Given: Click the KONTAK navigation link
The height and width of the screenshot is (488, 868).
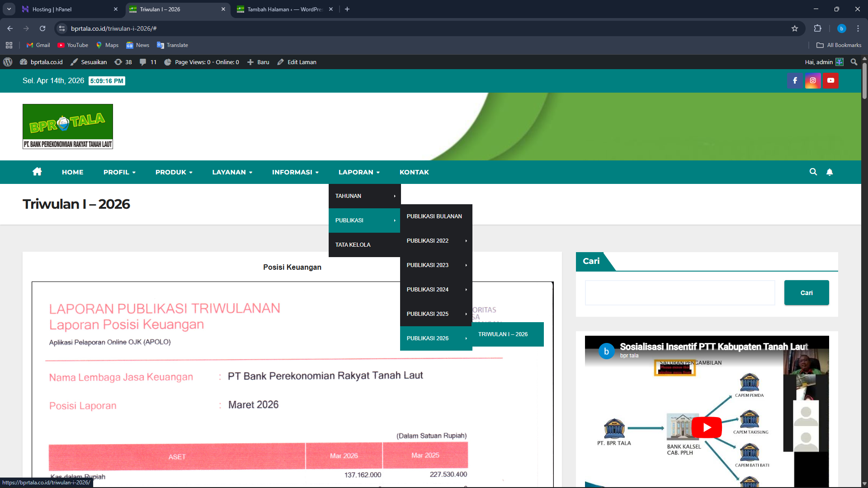Looking at the screenshot, I should pyautogui.click(x=414, y=172).
